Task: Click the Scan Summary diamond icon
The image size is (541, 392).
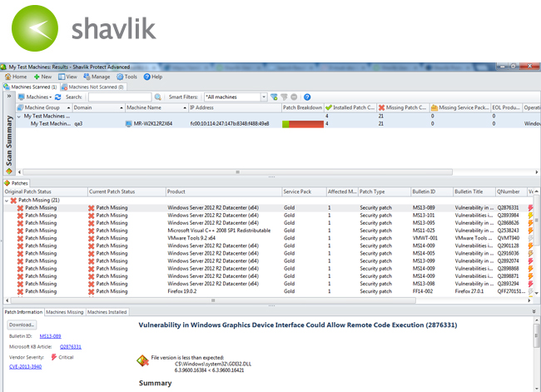Action: pyautogui.click(x=9, y=171)
